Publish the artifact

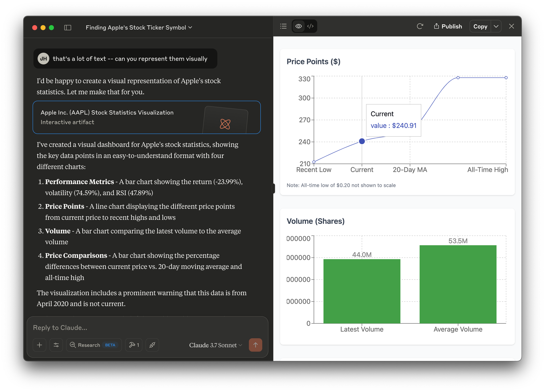click(x=448, y=26)
